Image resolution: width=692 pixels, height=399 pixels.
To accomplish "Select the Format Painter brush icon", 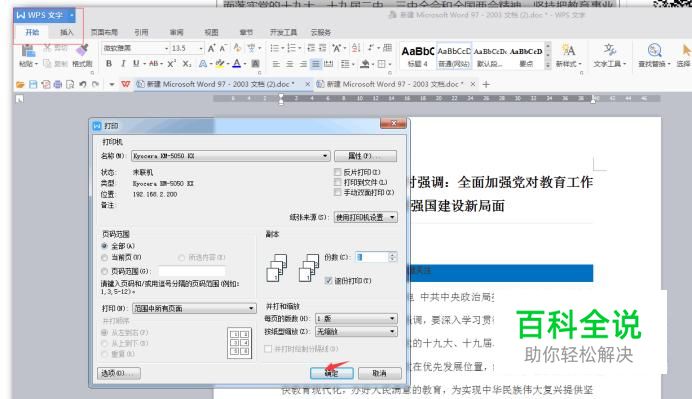I will point(82,51).
